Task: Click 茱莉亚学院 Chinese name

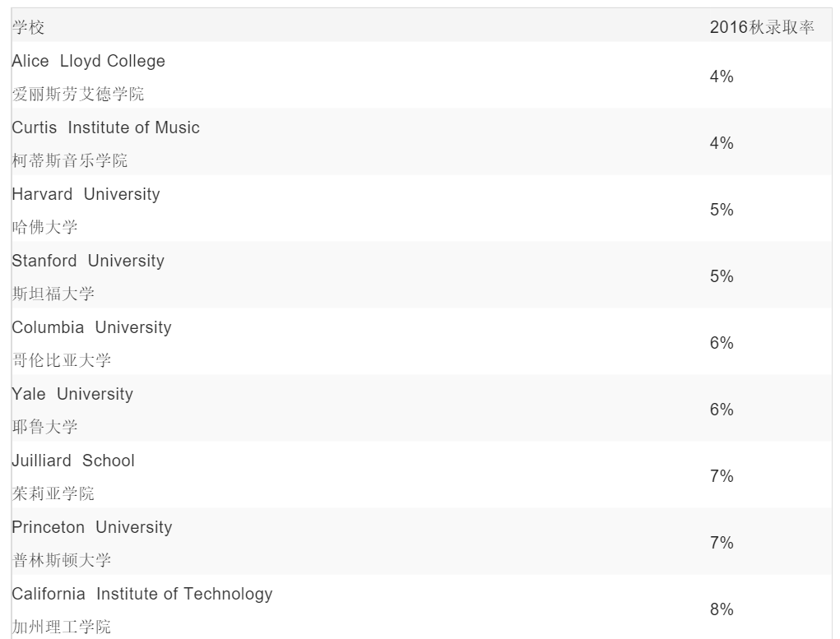Action: [x=53, y=494]
